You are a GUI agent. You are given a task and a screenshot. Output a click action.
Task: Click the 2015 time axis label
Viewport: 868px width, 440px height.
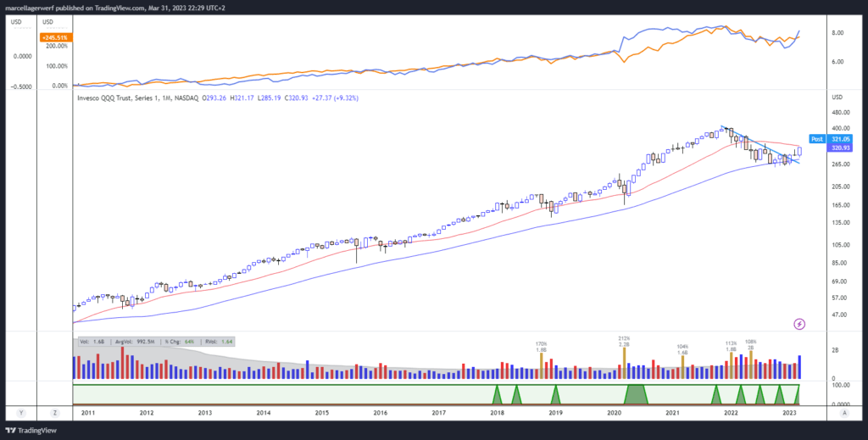321,413
